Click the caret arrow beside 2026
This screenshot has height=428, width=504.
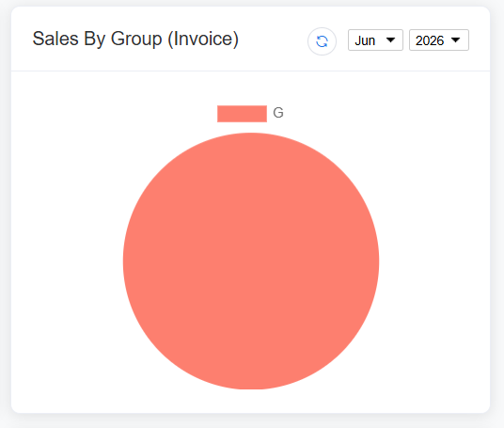(455, 40)
